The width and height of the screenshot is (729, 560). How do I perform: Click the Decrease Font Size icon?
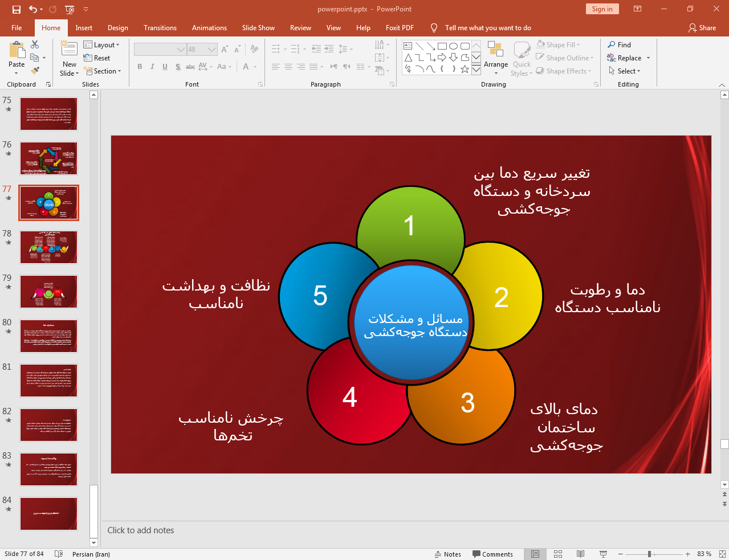[237, 50]
